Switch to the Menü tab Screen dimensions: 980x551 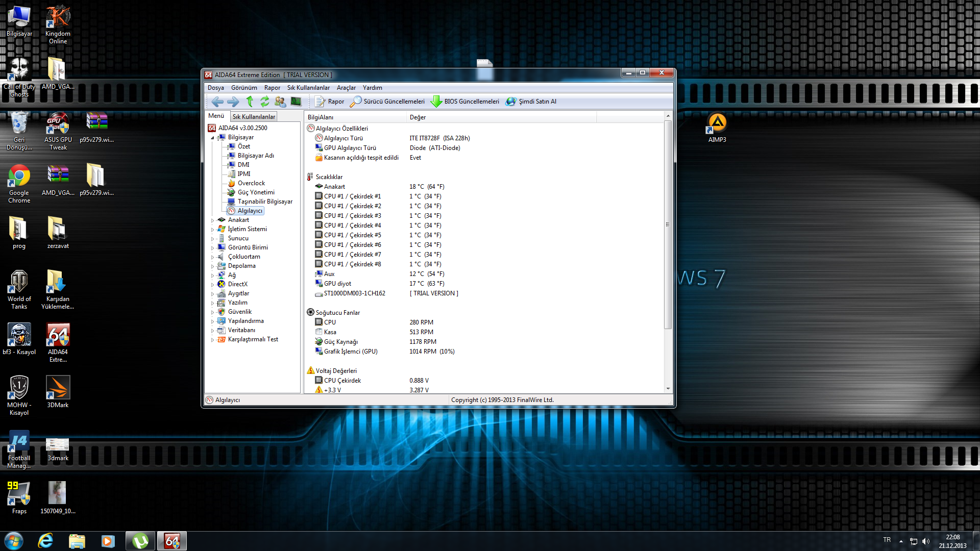point(216,116)
